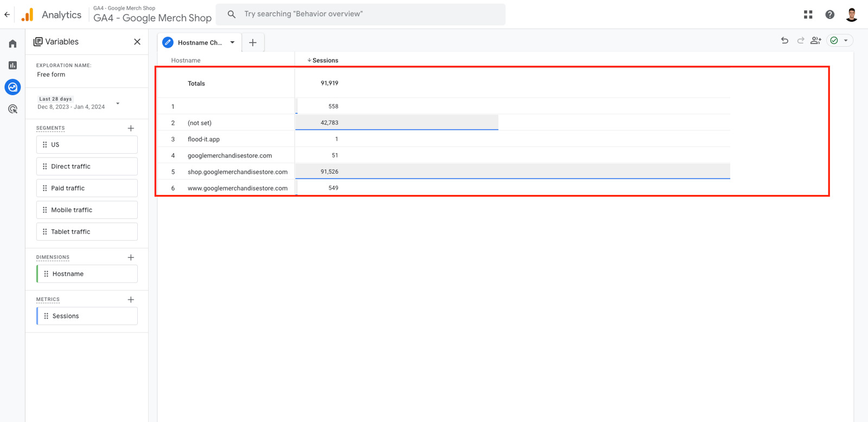868x422 pixels.
Task: Click the search box placeholder text
Action: 303,14
